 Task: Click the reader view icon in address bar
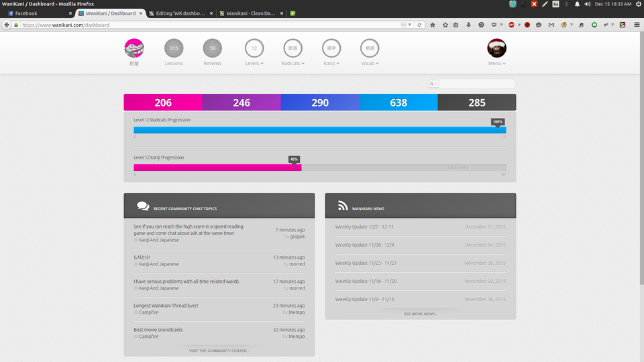404,25
